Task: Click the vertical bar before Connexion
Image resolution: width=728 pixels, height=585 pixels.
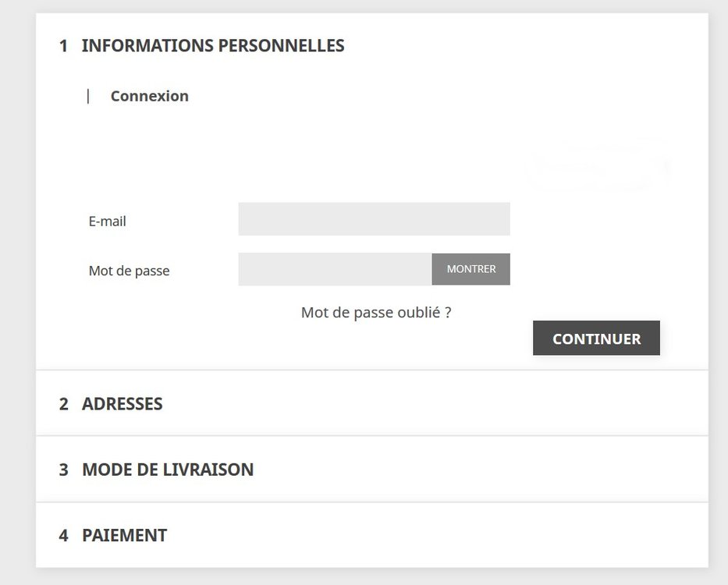Action: click(88, 96)
